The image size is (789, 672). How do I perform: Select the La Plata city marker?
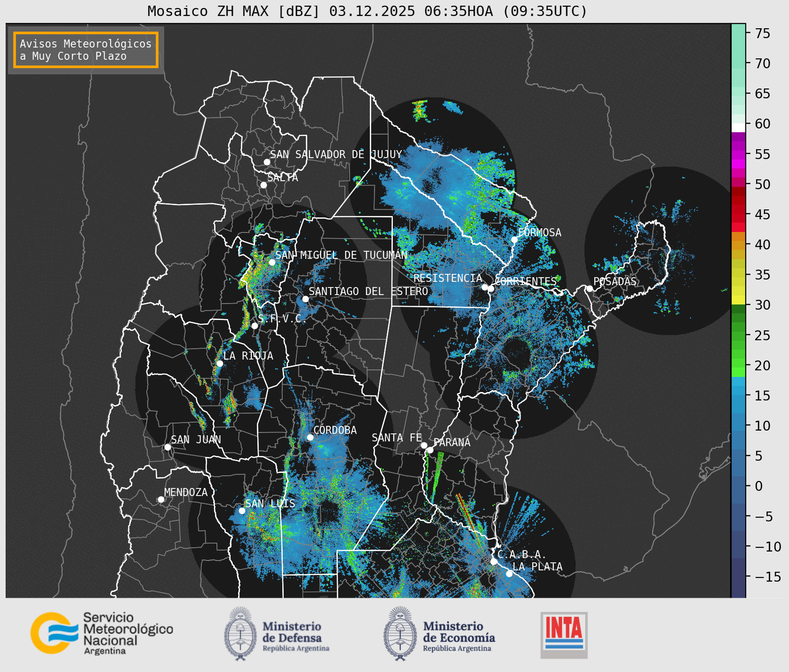pyautogui.click(x=509, y=574)
